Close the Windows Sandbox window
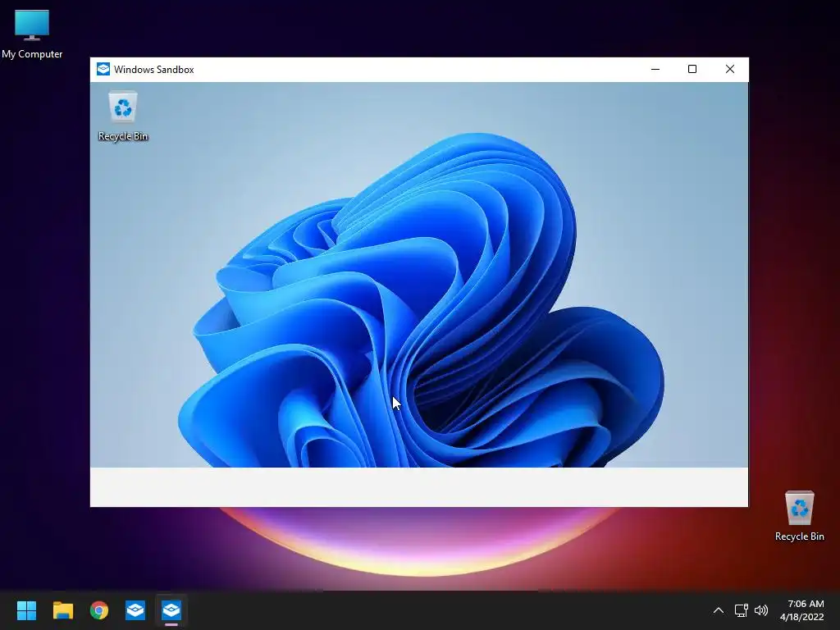 729,69
